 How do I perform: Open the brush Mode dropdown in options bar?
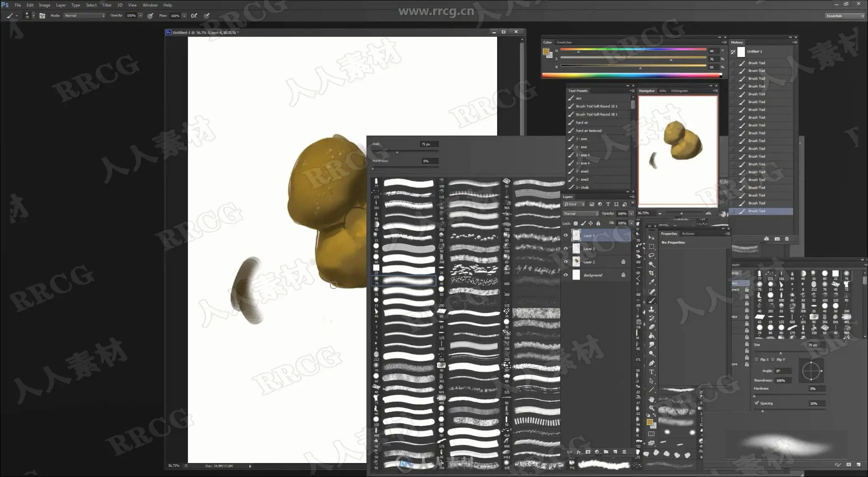pos(84,16)
